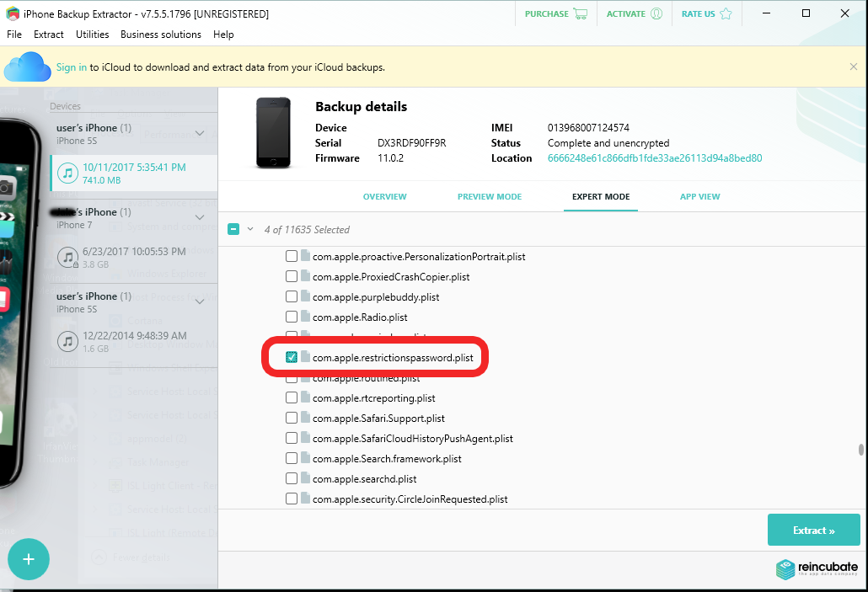Image resolution: width=868 pixels, height=592 pixels.
Task: Collapse the iPhone 7 device group
Action: [x=200, y=217]
